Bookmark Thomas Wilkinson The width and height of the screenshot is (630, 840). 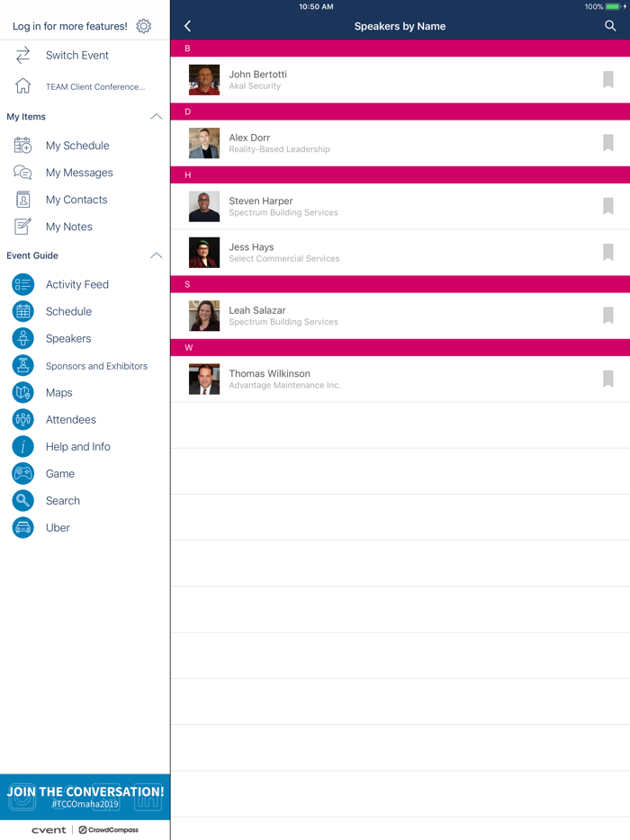click(x=608, y=379)
